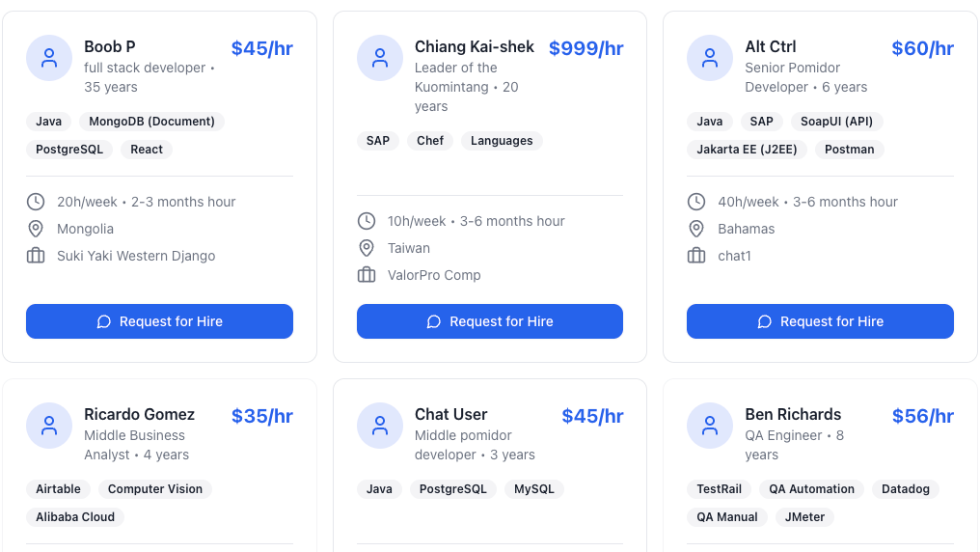This screenshot has width=980, height=552.
Task: Click the Jakarta EE (J2EE) skill tag
Action: coord(748,150)
